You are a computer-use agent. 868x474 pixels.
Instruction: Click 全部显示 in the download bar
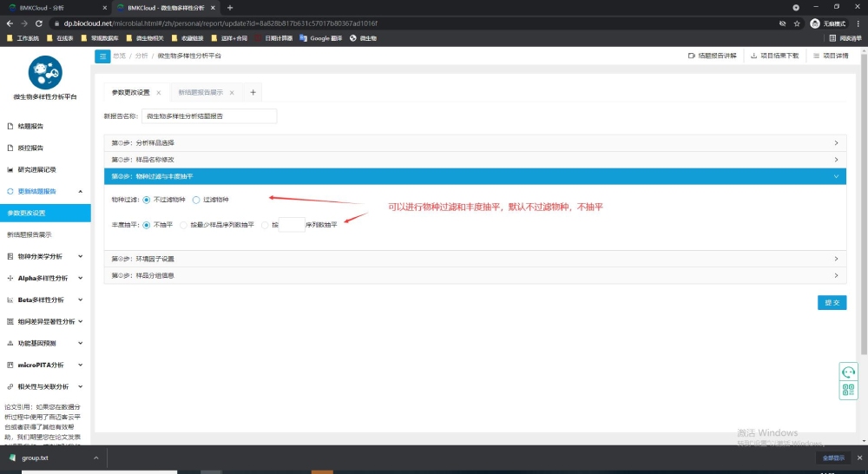coord(832,458)
